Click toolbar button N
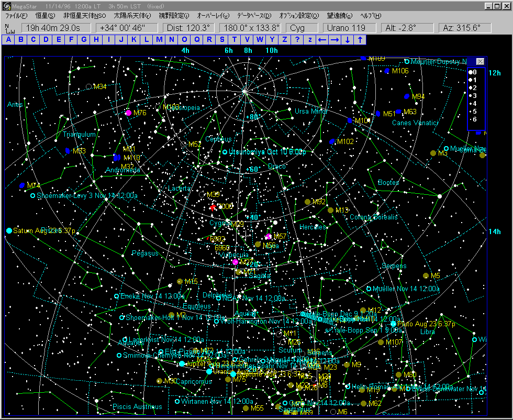 172,40
